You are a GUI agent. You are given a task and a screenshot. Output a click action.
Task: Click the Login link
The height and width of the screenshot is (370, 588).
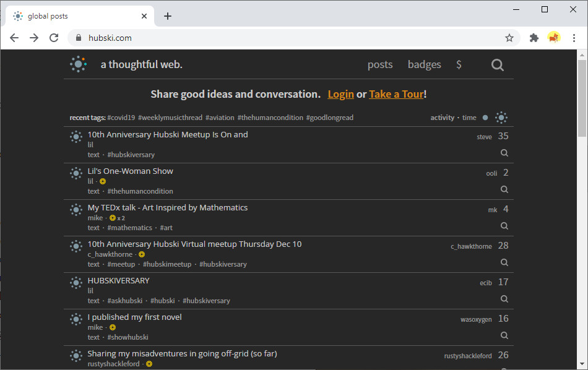click(x=340, y=94)
